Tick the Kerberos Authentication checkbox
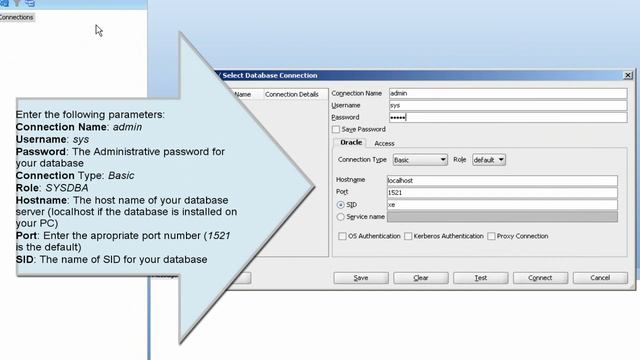Screen dimensions: 640x360 point(408,236)
